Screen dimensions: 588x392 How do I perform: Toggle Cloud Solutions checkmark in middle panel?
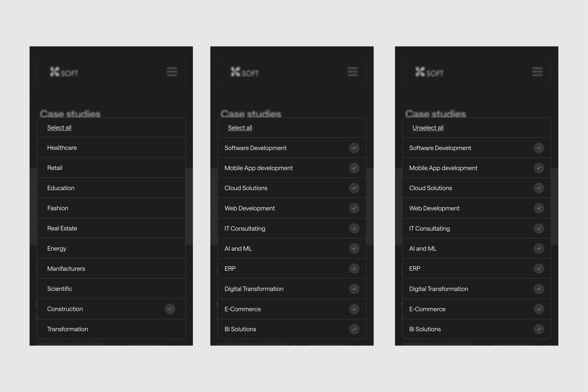[x=354, y=188]
